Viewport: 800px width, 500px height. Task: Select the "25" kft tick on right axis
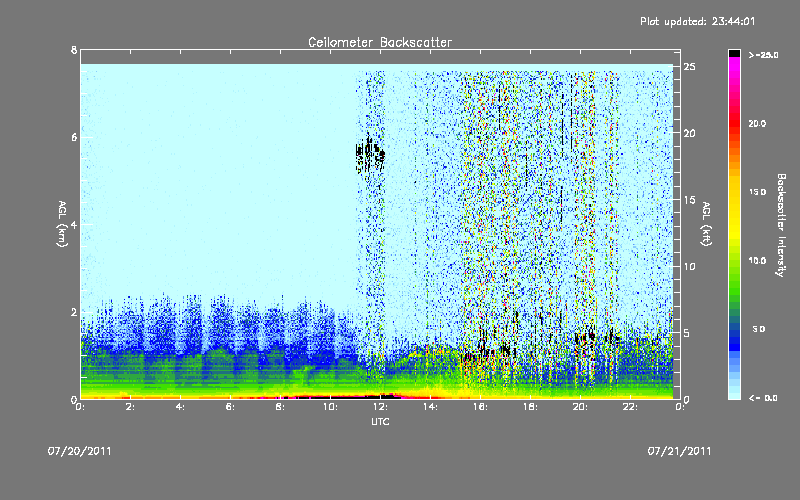pyautogui.click(x=689, y=67)
